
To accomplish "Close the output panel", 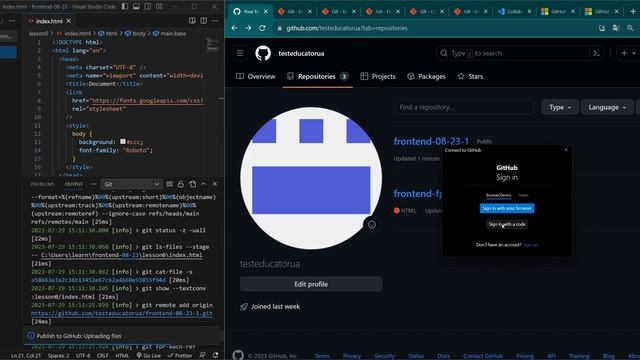I will (215, 184).
